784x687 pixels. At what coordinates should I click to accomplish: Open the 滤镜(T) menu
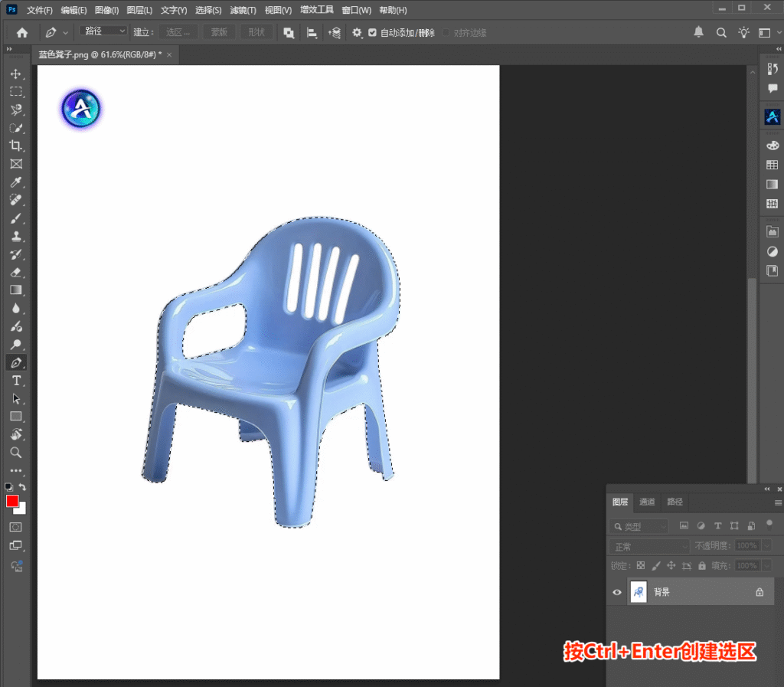pyautogui.click(x=243, y=10)
